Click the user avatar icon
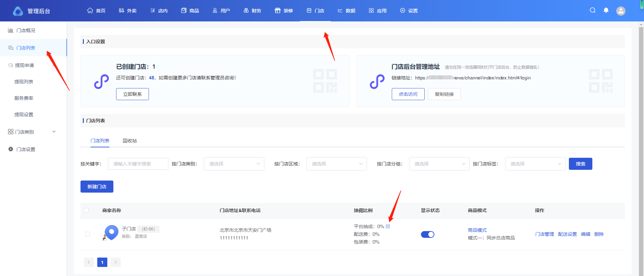This screenshot has height=276, width=644. tap(621, 11)
